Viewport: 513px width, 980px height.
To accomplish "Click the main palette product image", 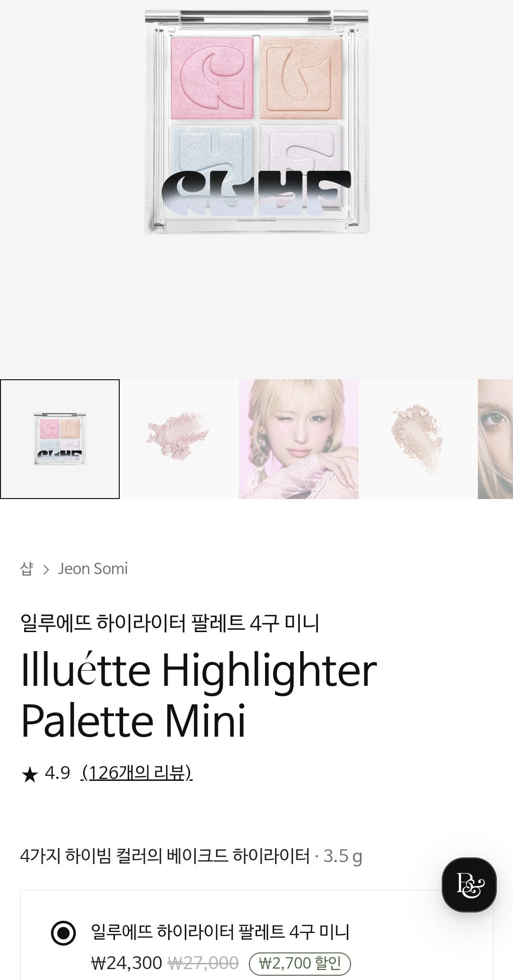I will tap(256, 122).
